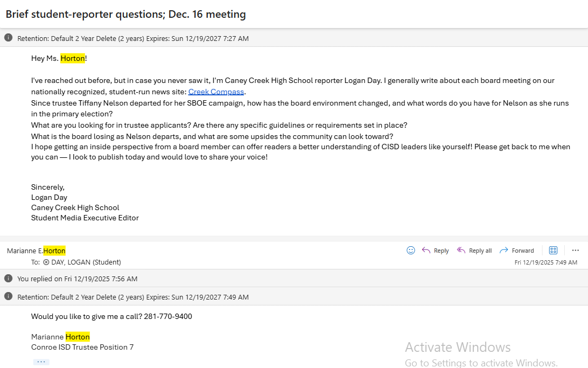Click info icon on lower Retention banner
The image size is (588, 368).
click(8, 296)
